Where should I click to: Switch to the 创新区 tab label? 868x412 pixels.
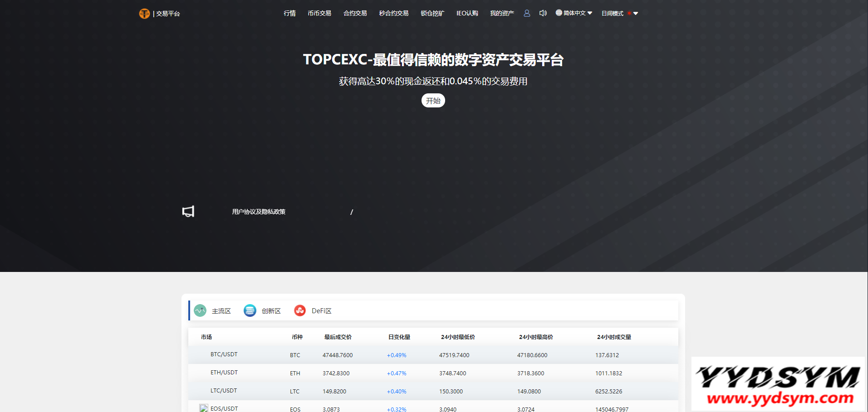click(x=271, y=311)
